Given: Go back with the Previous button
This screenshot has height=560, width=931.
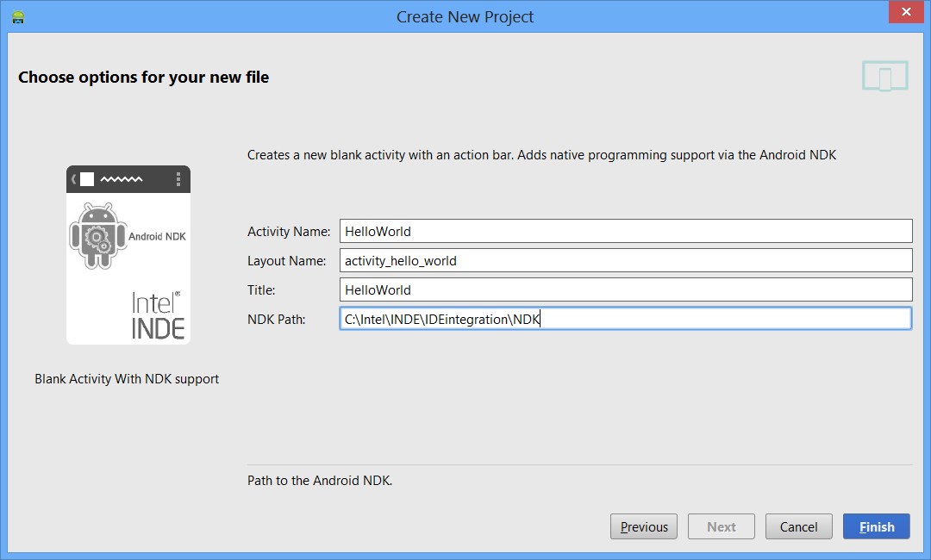Looking at the screenshot, I should [644, 526].
